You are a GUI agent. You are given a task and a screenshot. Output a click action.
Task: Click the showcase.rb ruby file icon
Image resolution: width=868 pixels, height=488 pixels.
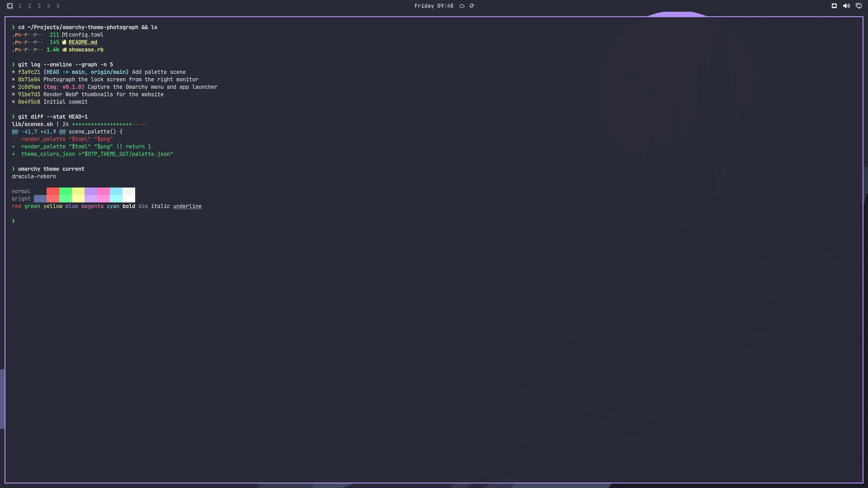[64, 50]
